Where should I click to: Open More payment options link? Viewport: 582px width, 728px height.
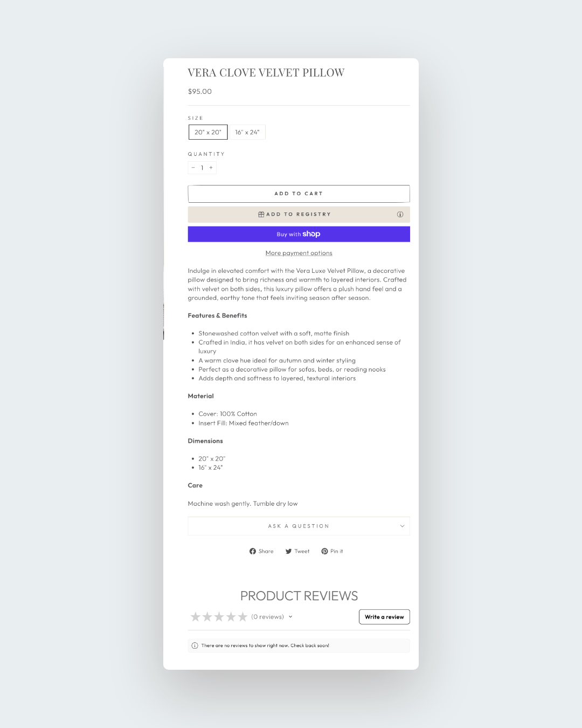point(299,253)
